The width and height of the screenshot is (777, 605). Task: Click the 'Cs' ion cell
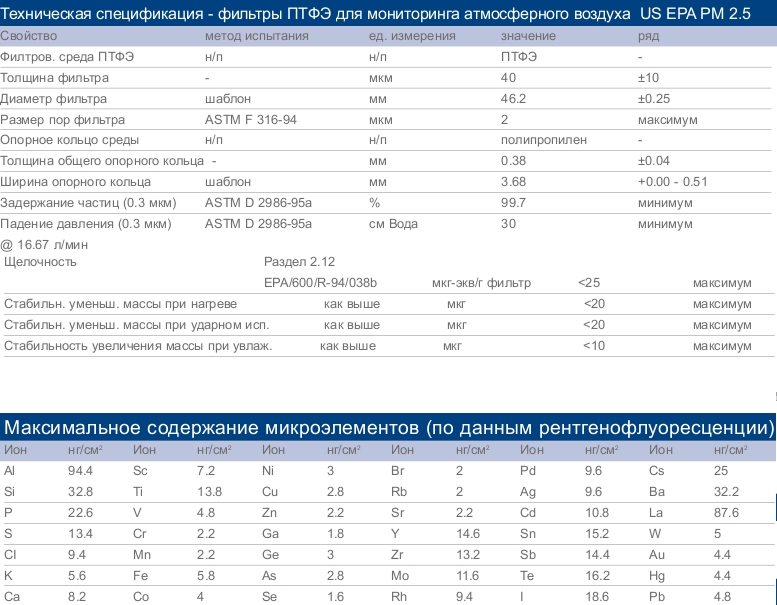coord(657,471)
